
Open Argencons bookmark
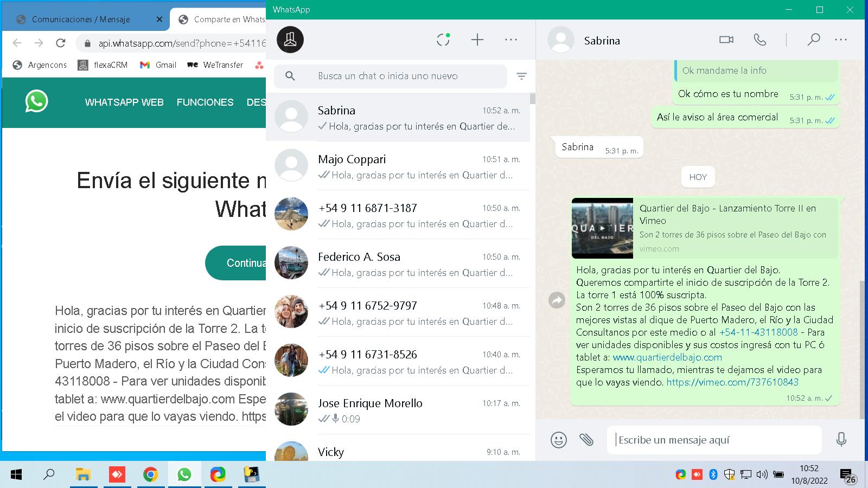point(40,65)
